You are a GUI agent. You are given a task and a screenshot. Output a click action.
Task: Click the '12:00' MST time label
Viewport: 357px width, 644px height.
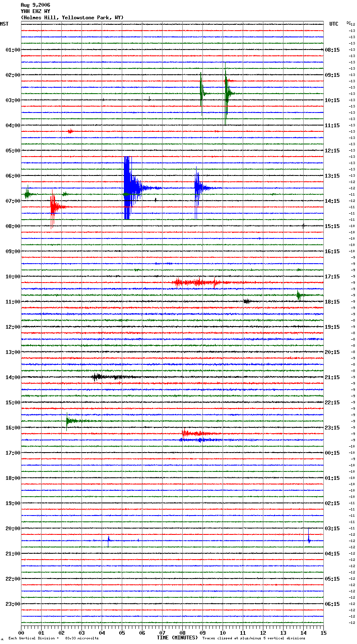pyautogui.click(x=13, y=327)
